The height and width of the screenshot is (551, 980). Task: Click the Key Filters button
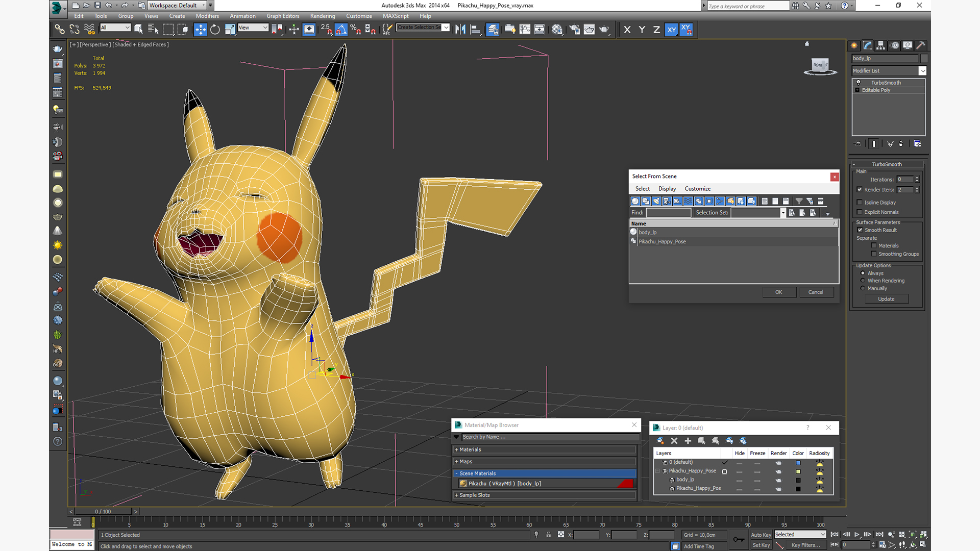click(806, 545)
